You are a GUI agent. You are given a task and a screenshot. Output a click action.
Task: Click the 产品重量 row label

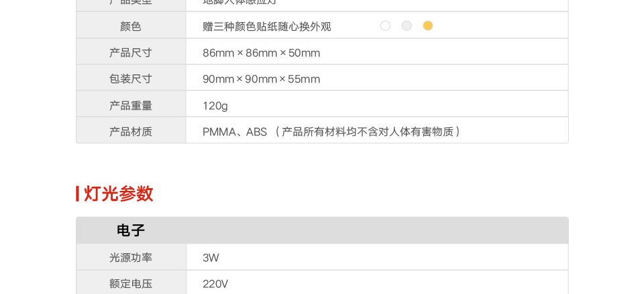click(x=131, y=105)
